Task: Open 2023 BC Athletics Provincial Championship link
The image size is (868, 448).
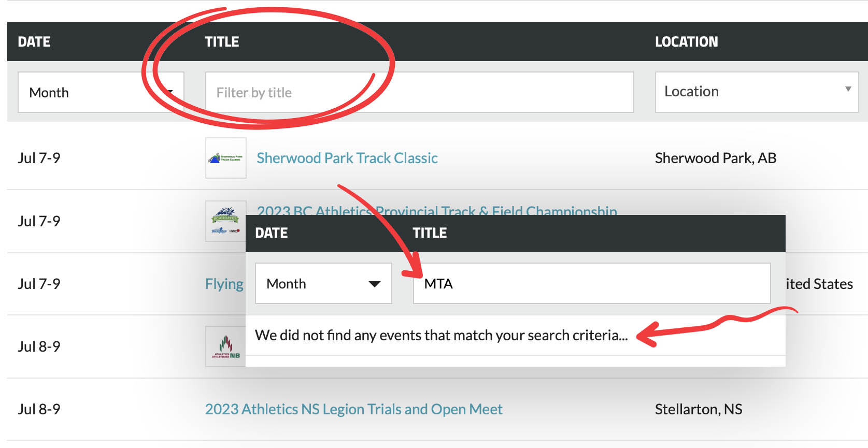Action: click(436, 209)
